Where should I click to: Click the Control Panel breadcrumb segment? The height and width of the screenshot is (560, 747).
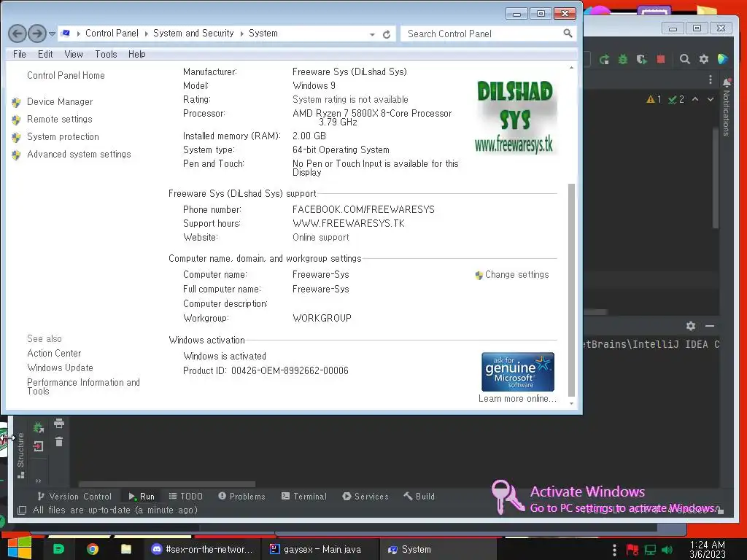click(112, 34)
